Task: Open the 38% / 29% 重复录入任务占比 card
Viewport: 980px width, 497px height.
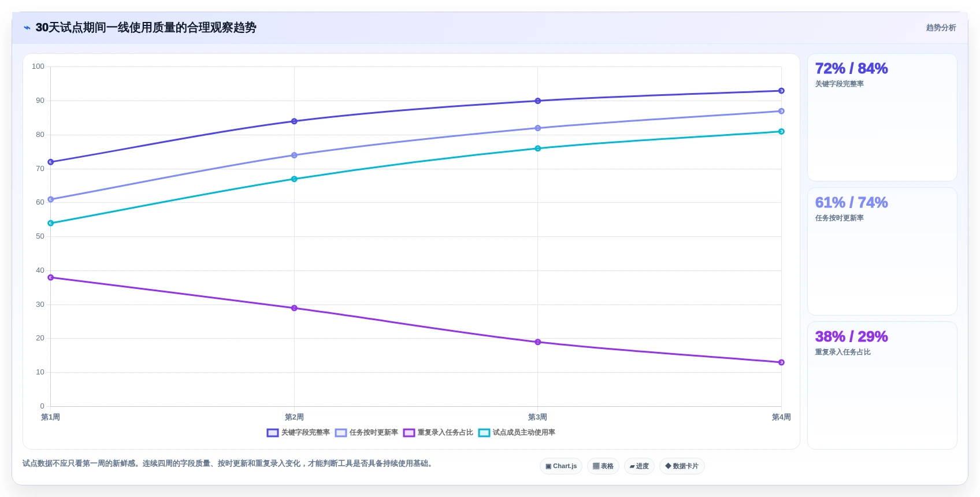Action: coord(882,385)
